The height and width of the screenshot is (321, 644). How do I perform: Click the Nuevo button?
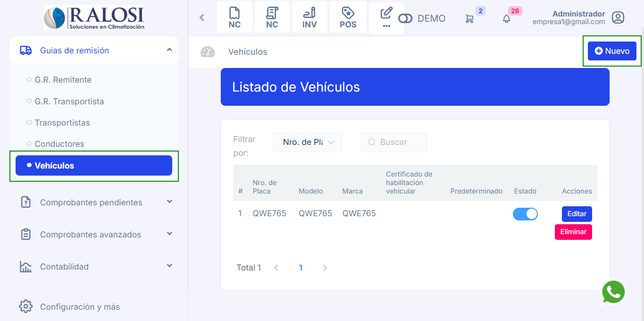(612, 51)
